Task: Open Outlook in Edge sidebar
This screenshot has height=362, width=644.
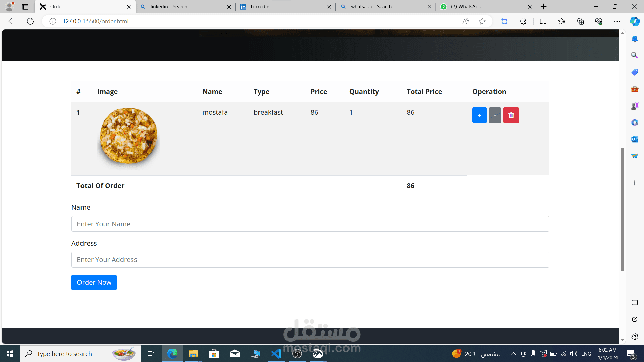Action: click(x=634, y=139)
